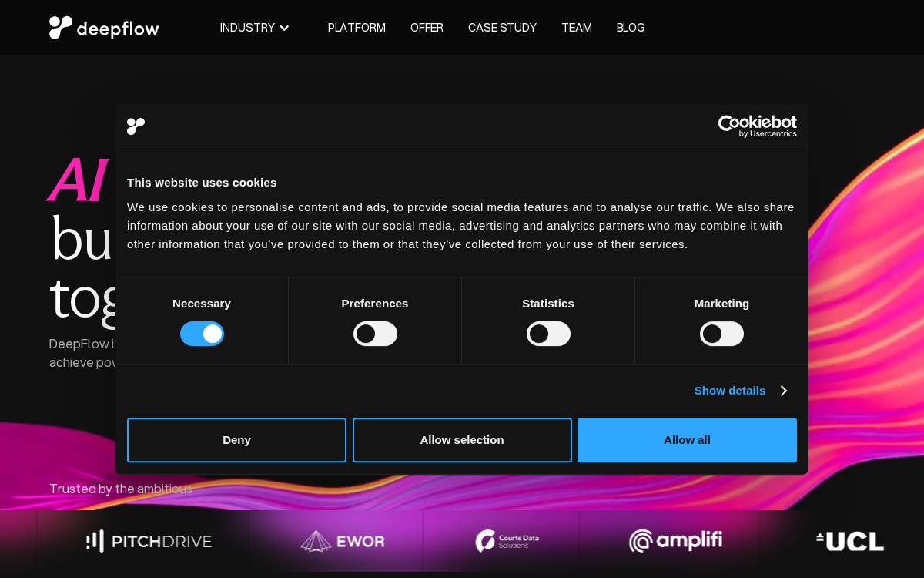Open the Cookiebot by Usercentrics logo link
The height and width of the screenshot is (578, 924).
click(x=758, y=126)
